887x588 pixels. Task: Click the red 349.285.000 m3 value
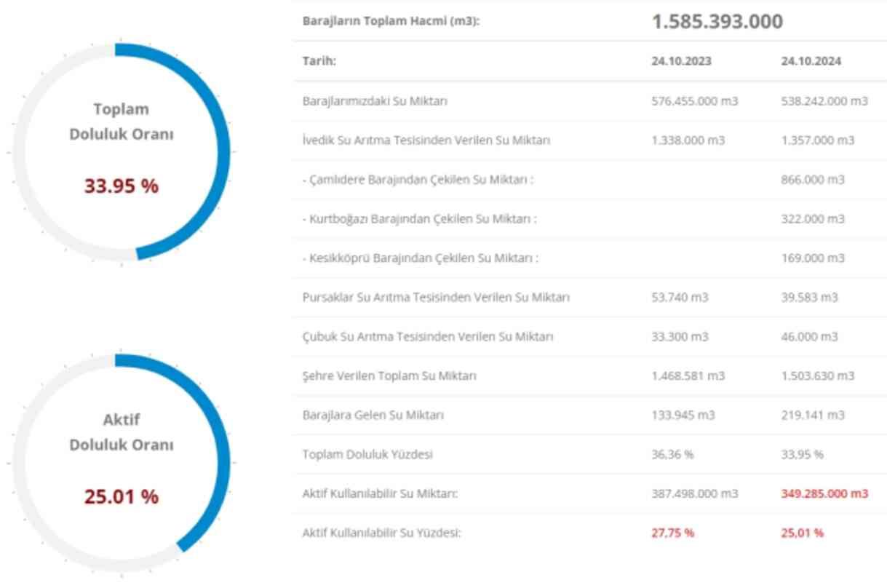tap(824, 494)
